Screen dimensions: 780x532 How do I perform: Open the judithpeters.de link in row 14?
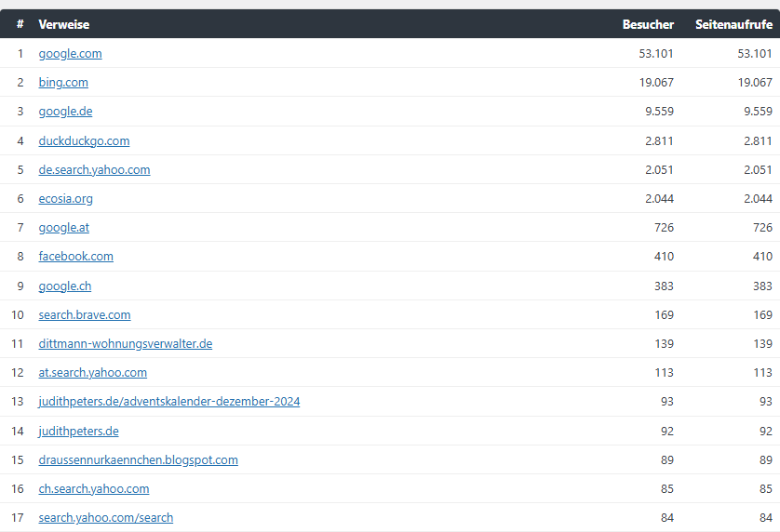tap(78, 432)
